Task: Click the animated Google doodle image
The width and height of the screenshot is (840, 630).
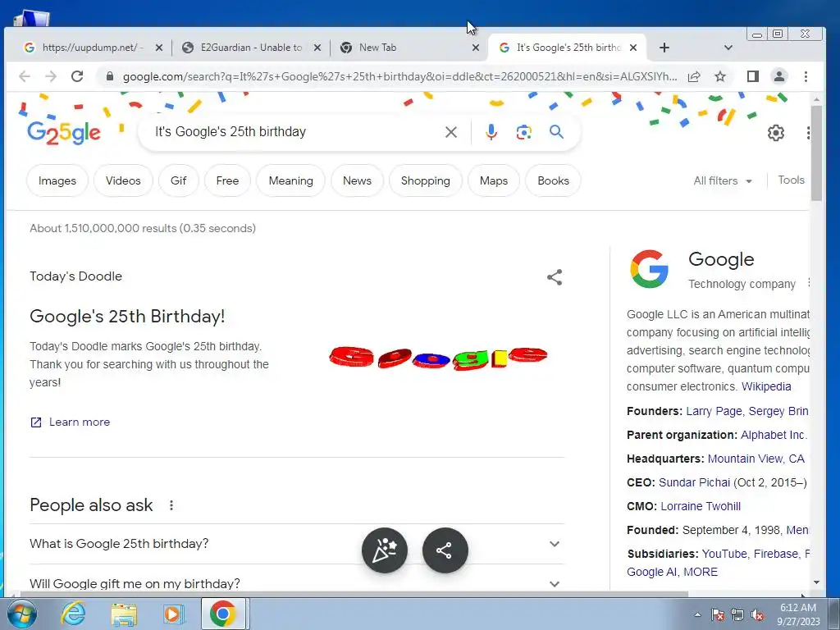Action: [438, 358]
